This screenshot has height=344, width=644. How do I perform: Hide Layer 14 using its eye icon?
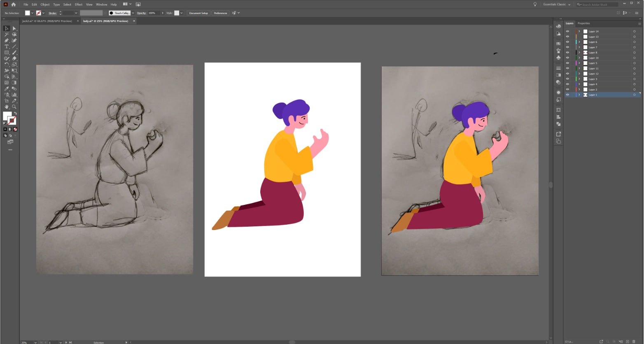click(x=567, y=31)
